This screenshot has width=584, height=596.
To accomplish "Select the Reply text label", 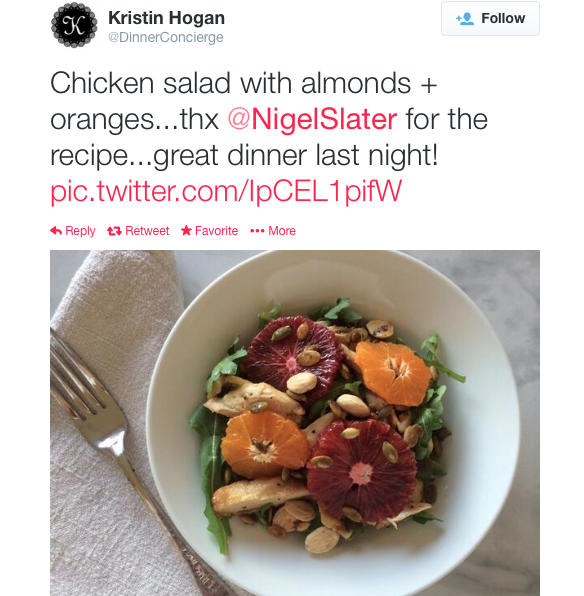I will pos(80,231).
